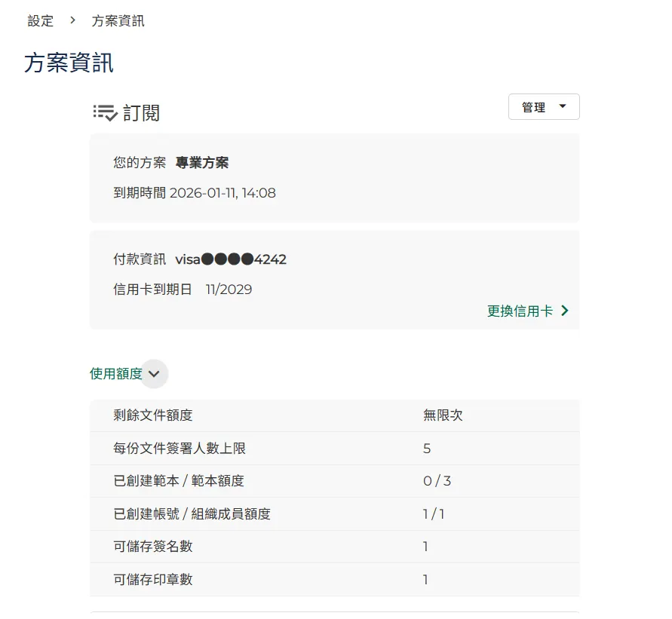Select the checkmark lines glyph before 訂閱

coord(102,112)
